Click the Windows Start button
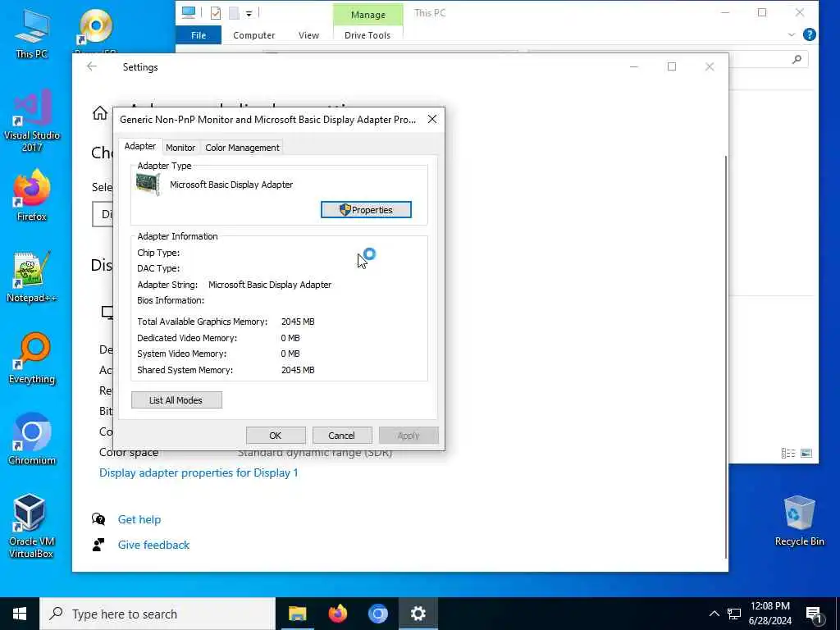840x630 pixels. tap(20, 614)
